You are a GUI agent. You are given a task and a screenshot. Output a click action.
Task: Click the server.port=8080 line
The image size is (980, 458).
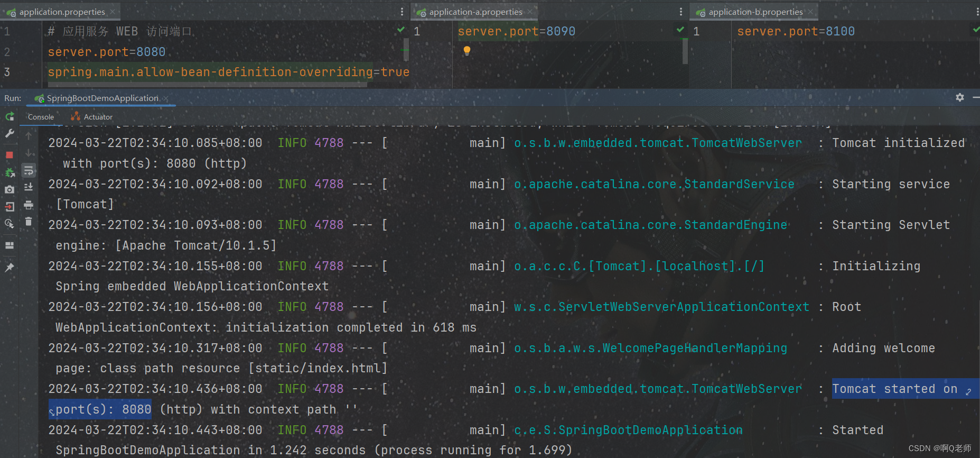tap(107, 52)
